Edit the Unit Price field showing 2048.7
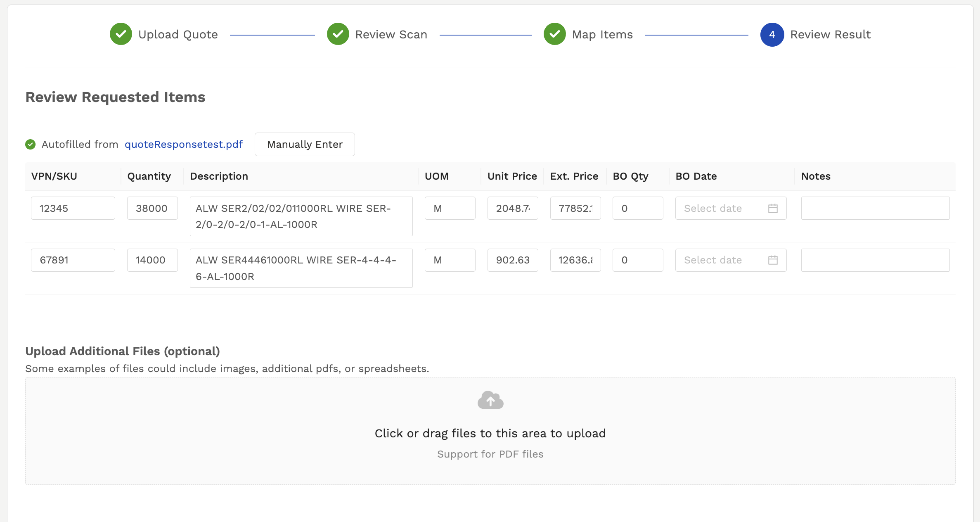 pos(513,208)
